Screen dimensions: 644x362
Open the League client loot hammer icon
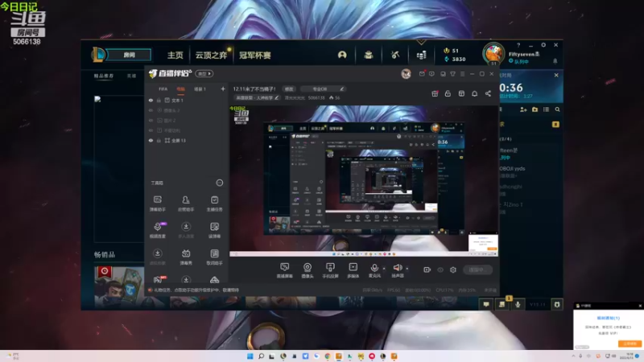point(395,55)
